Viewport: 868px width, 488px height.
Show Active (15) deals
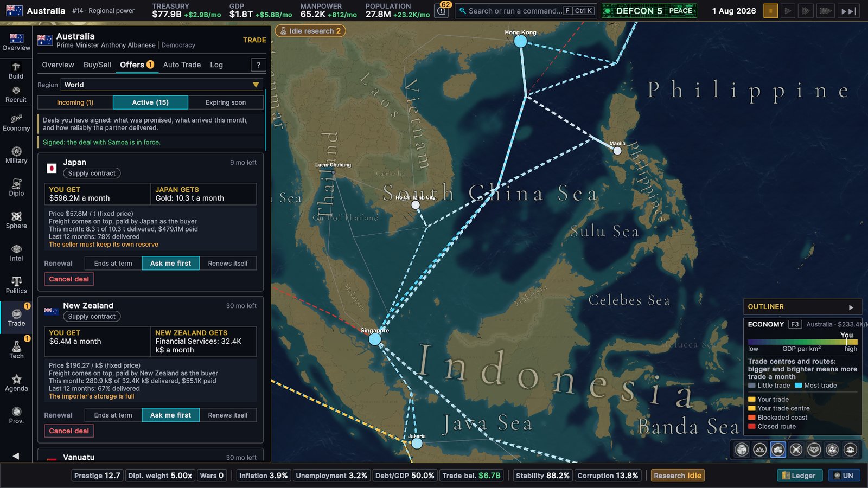click(x=150, y=102)
